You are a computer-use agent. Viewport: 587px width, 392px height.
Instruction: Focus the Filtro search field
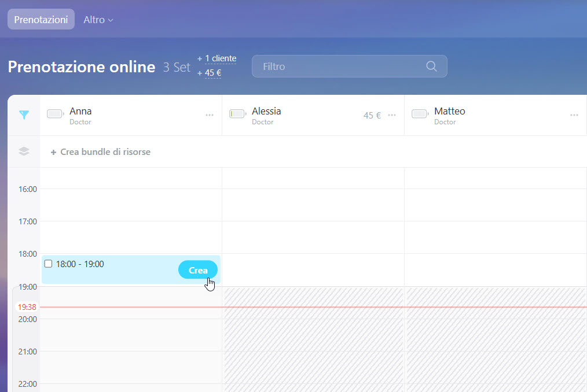click(342, 66)
